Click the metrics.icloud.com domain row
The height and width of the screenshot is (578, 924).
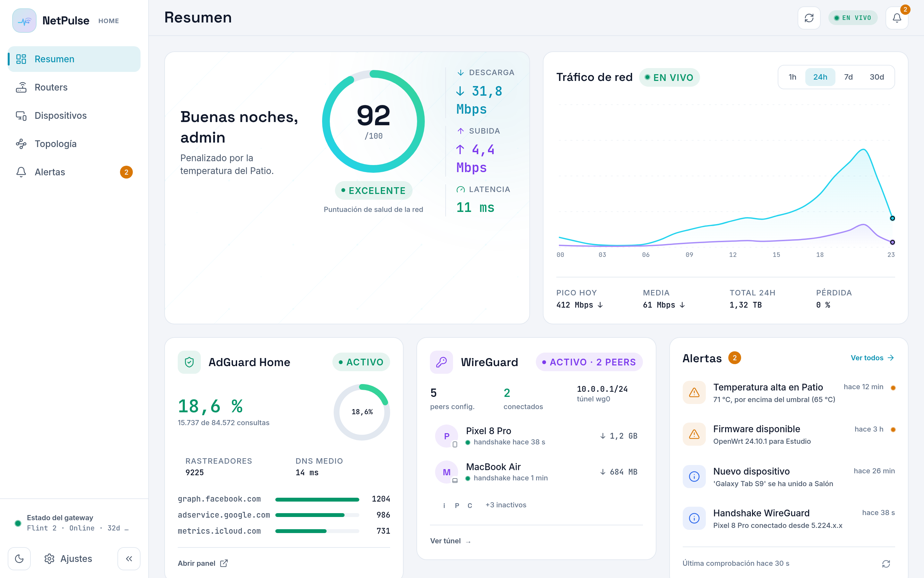point(284,531)
